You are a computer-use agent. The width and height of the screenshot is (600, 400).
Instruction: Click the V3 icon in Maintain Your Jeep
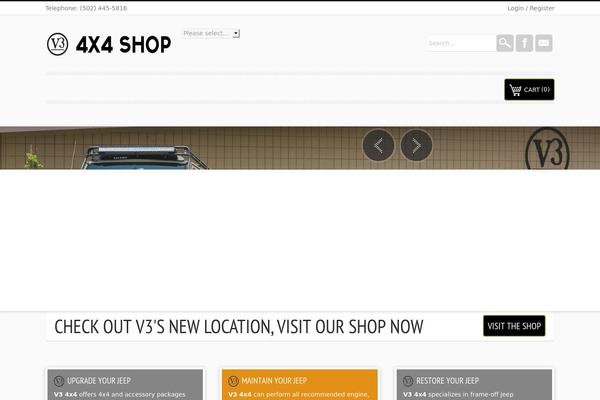pyautogui.click(x=233, y=381)
